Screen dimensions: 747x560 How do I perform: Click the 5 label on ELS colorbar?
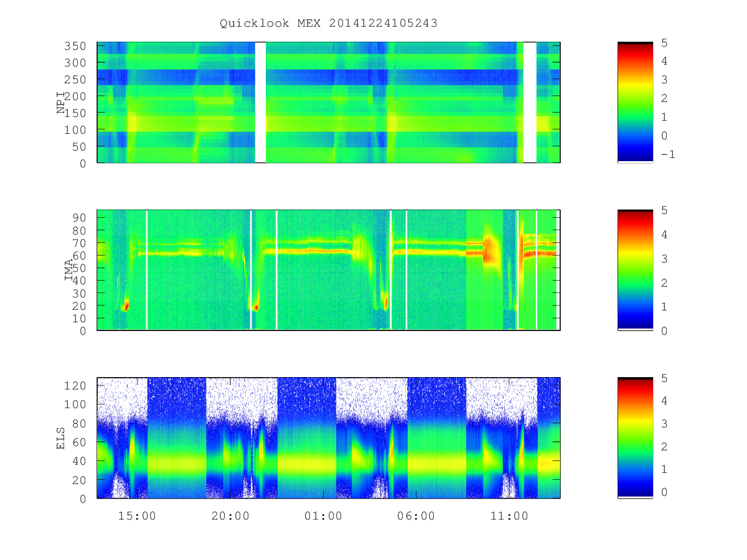(664, 378)
